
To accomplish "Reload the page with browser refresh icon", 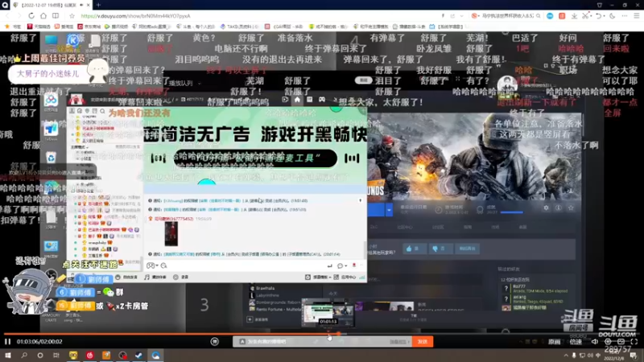I will click(x=31, y=15).
